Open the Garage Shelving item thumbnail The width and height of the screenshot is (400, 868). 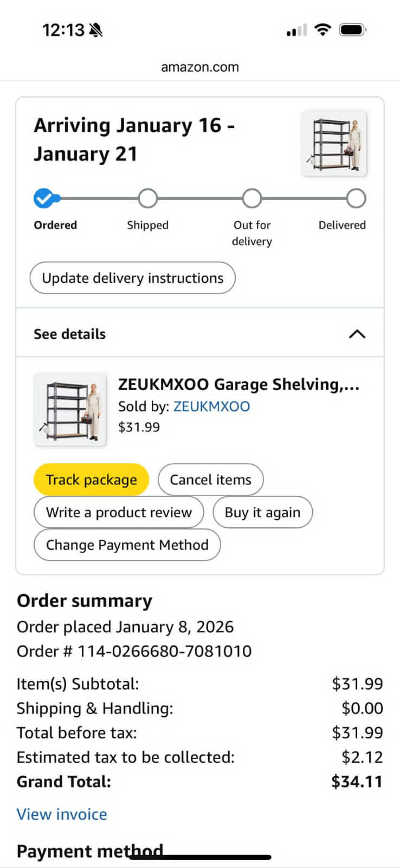70,410
